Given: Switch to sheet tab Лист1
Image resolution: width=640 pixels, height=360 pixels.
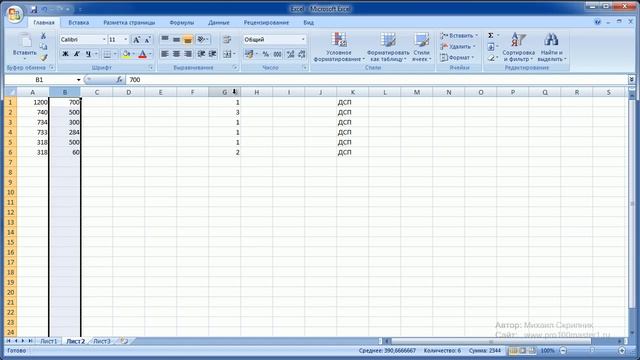Looking at the screenshot, I should (49, 341).
